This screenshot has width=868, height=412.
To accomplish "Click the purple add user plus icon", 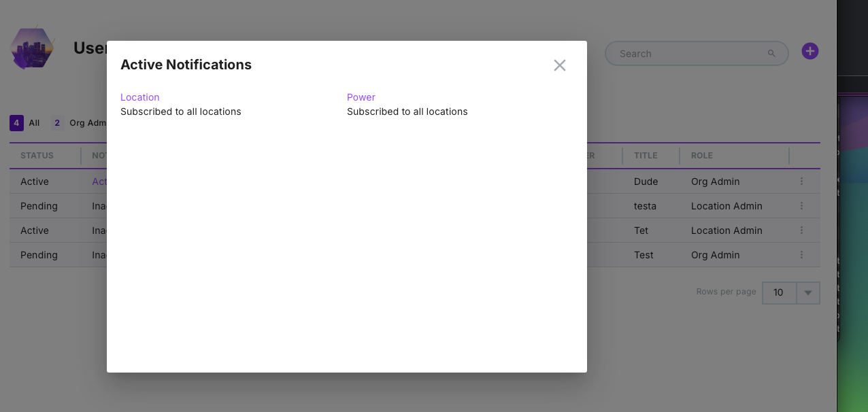I will coord(810,51).
